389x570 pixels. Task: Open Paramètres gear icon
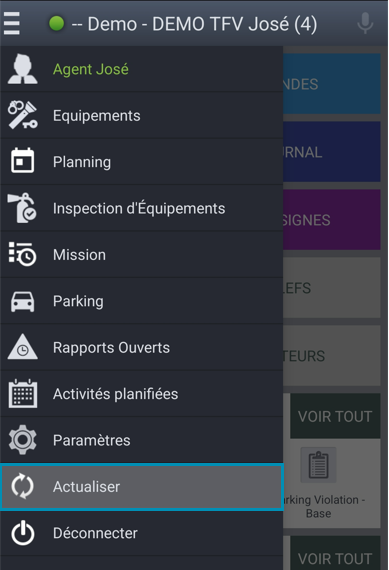(x=23, y=440)
